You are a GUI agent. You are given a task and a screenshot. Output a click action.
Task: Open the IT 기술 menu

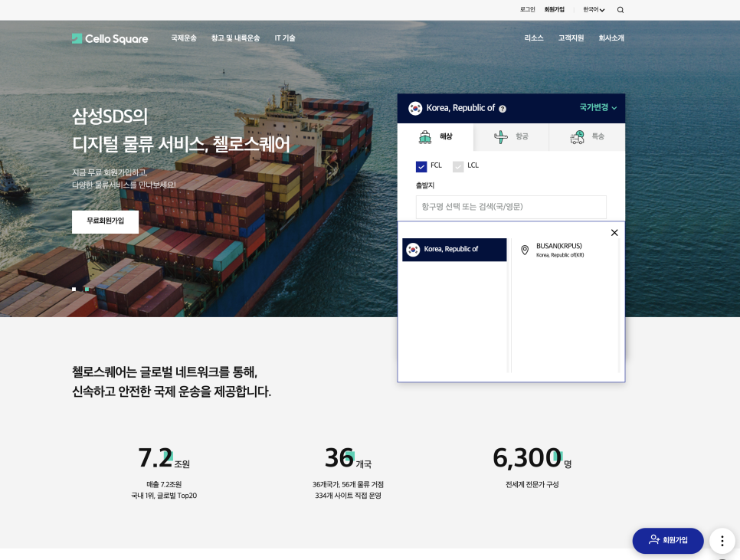[285, 38]
